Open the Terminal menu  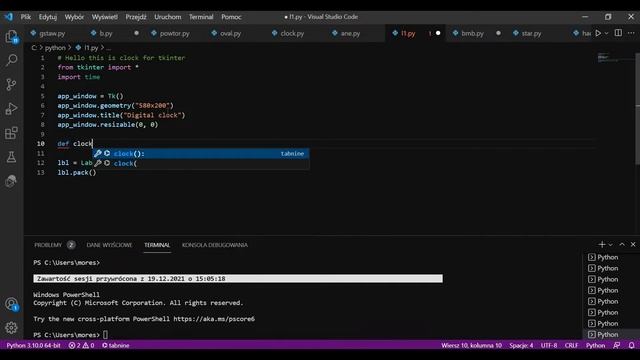click(201, 17)
